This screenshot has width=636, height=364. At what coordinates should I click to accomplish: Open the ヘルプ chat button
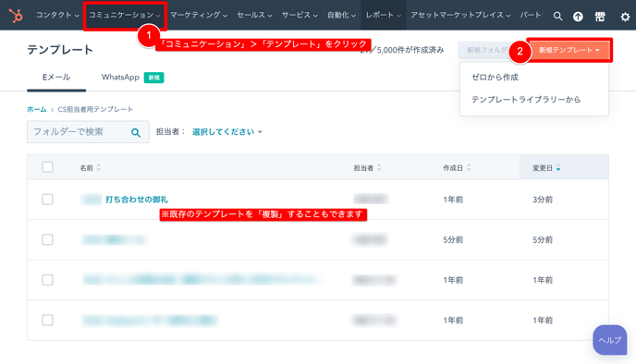(x=609, y=340)
